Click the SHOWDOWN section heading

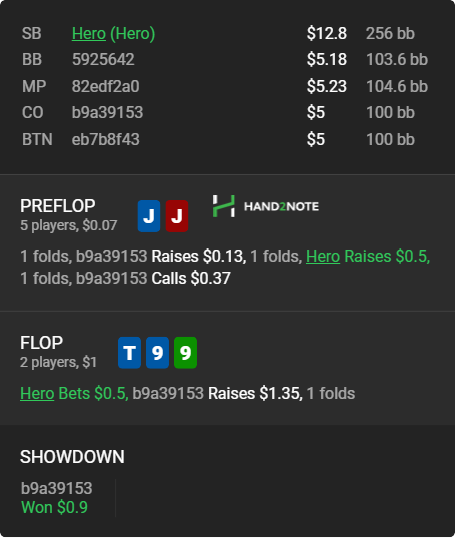[x=72, y=457]
